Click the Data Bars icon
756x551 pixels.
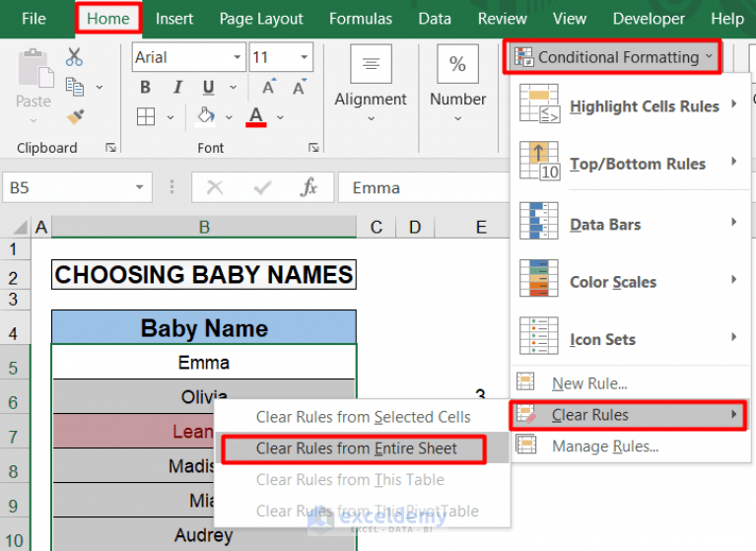coord(539,221)
